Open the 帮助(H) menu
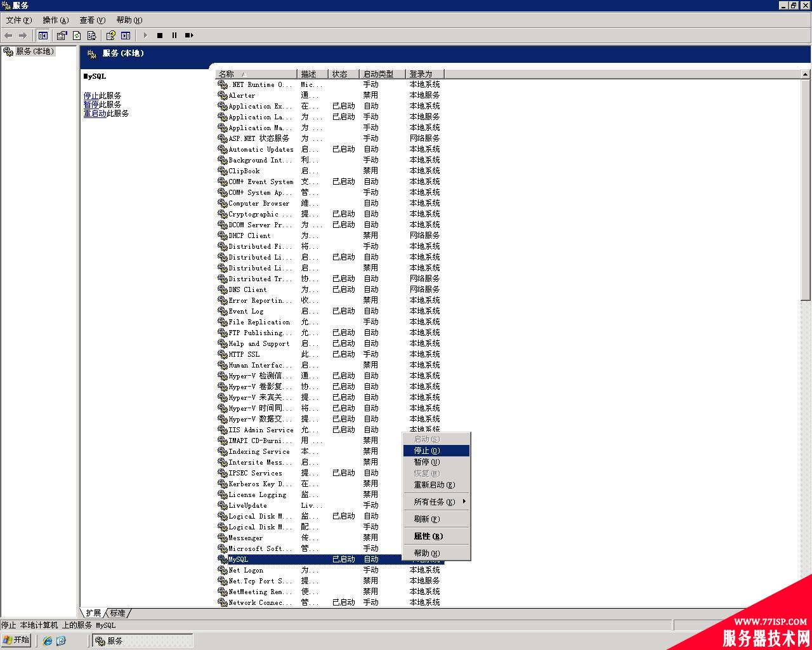This screenshot has height=650, width=812. click(x=129, y=20)
